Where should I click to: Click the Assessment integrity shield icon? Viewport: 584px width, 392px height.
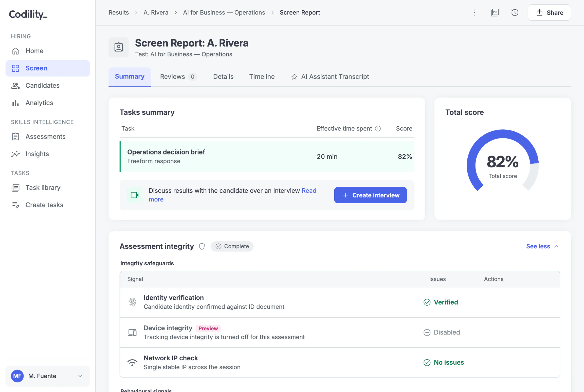click(x=202, y=246)
